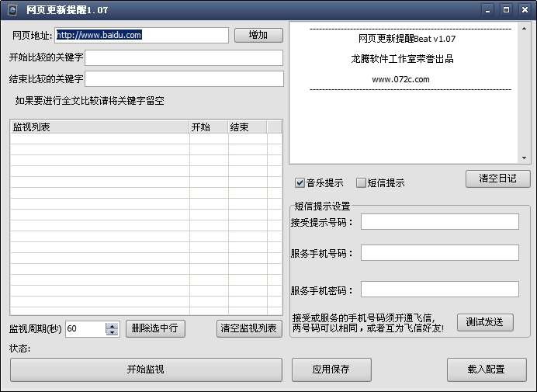
Task: Click the log panel scroll down arrow
Action: [524, 158]
